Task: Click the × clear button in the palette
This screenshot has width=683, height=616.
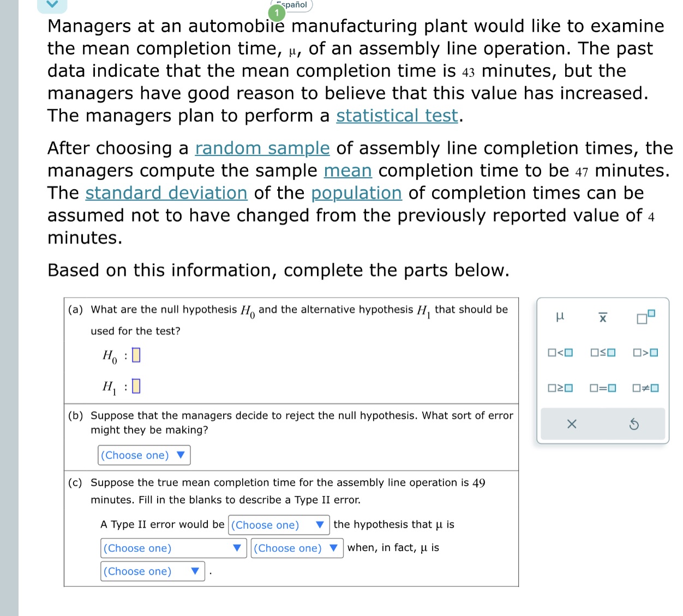Action: (571, 424)
